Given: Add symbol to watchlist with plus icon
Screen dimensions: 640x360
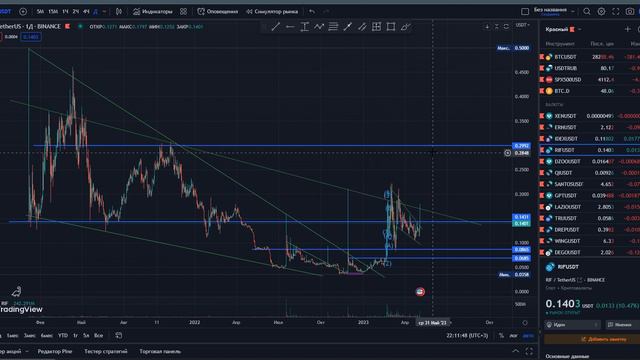Looking at the screenshot, I should point(627,29).
